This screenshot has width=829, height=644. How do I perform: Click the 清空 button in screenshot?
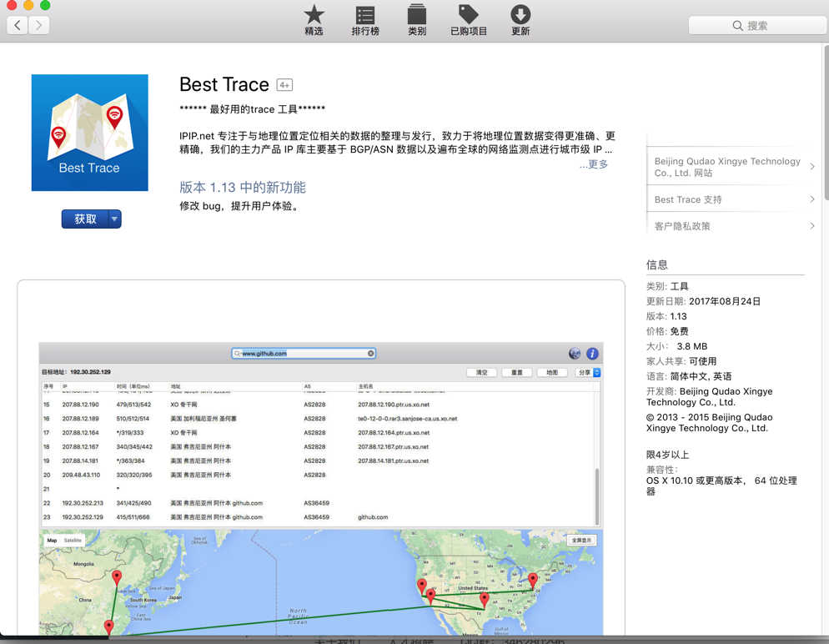click(482, 372)
